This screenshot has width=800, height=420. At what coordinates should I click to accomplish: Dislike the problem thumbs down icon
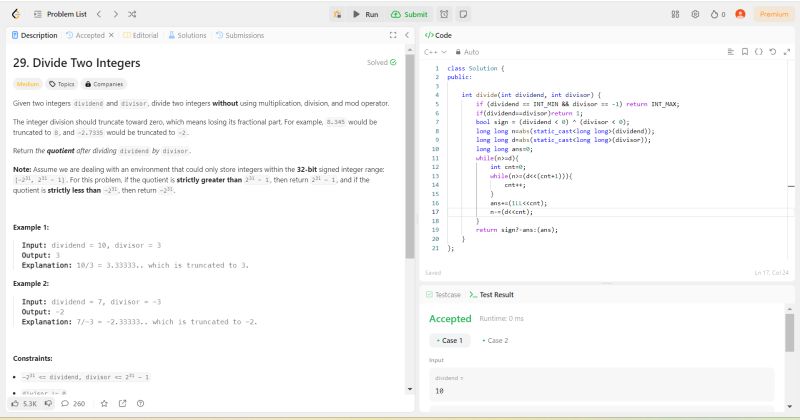pos(48,403)
